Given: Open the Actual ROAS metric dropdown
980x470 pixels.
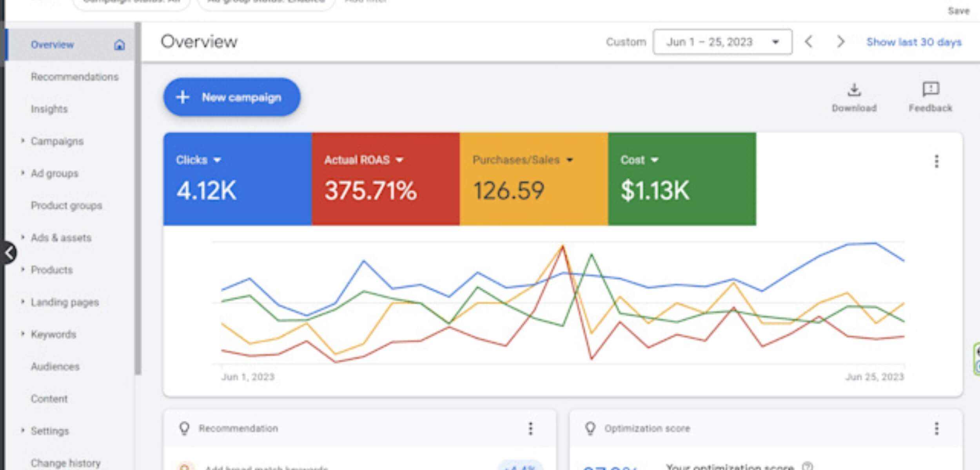Looking at the screenshot, I should click(399, 160).
